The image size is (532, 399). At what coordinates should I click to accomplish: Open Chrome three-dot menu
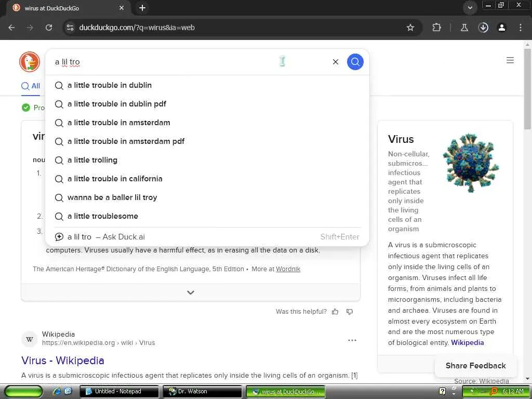coord(520,28)
